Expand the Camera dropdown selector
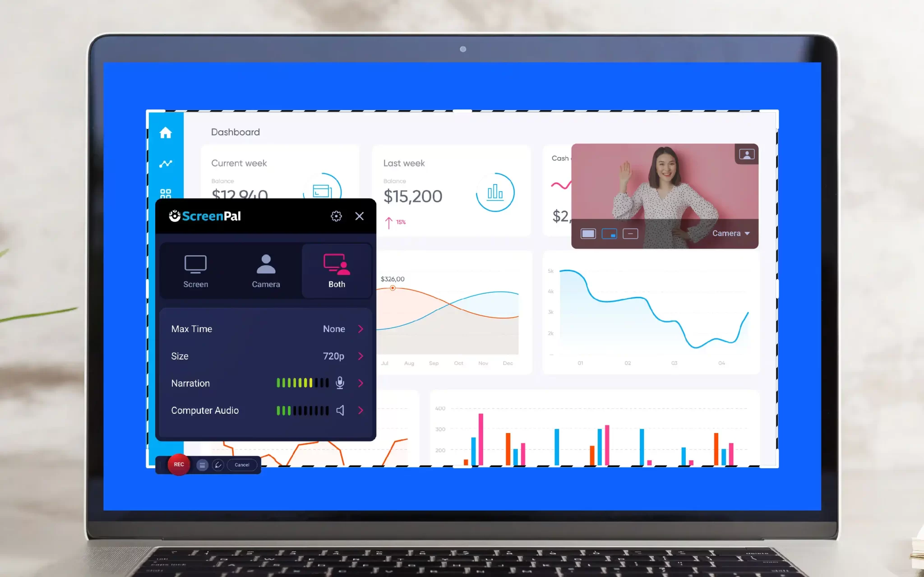Screen dimensions: 924x577 (730, 233)
